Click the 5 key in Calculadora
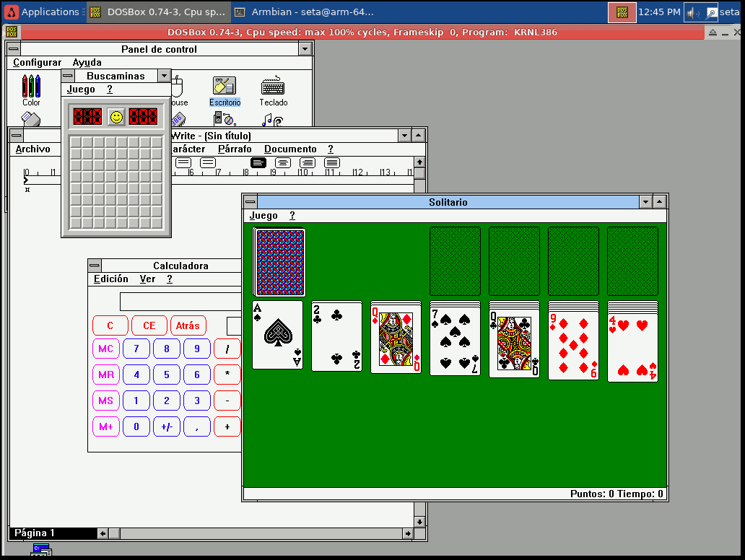The image size is (745, 560). (167, 375)
